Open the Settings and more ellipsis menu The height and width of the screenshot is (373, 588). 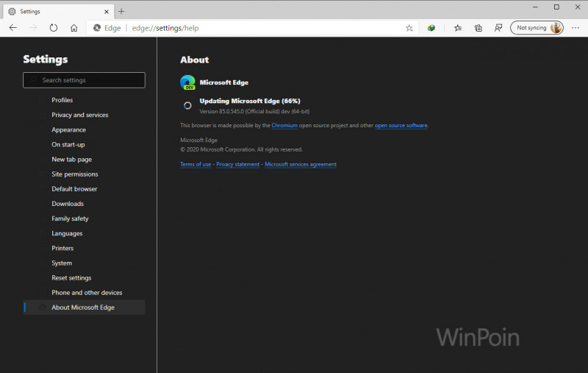(576, 28)
